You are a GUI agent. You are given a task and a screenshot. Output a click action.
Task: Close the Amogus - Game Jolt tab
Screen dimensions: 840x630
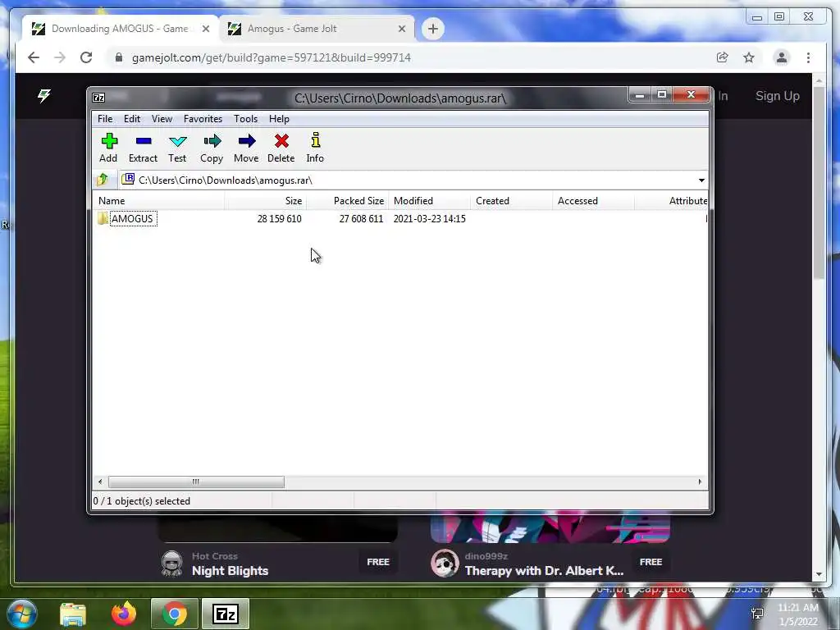coord(402,29)
